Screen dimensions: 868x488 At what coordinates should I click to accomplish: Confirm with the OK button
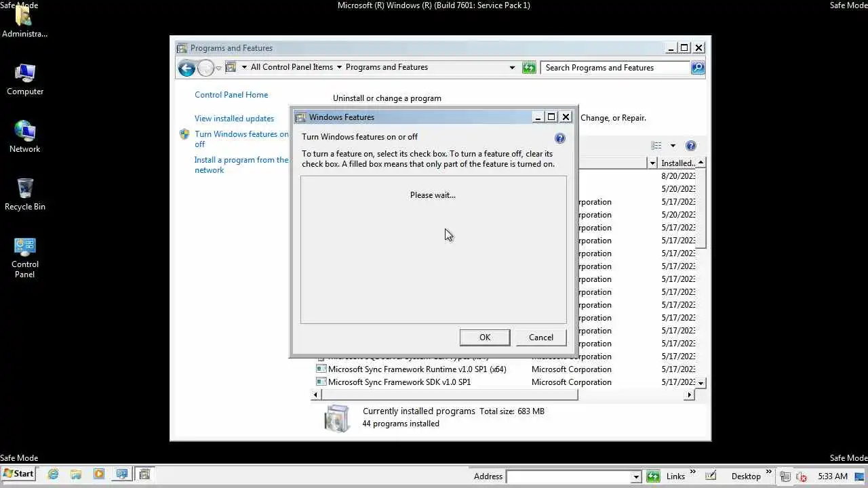pos(485,338)
